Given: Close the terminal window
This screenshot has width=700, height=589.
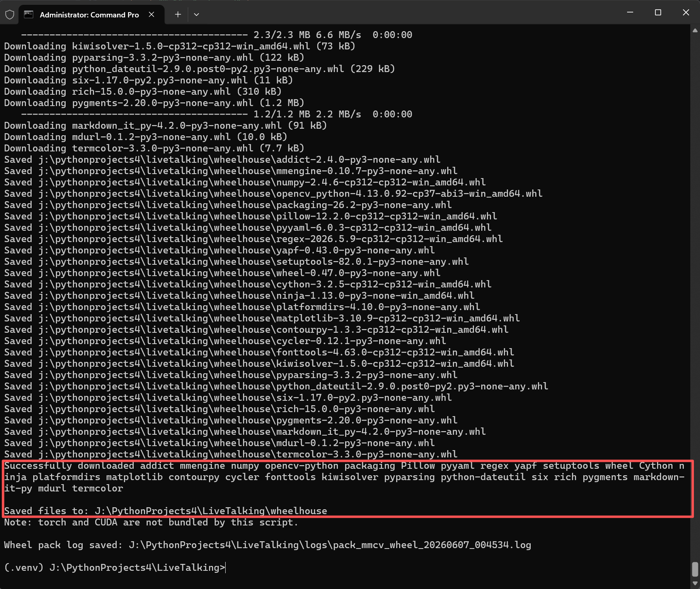Looking at the screenshot, I should [686, 13].
